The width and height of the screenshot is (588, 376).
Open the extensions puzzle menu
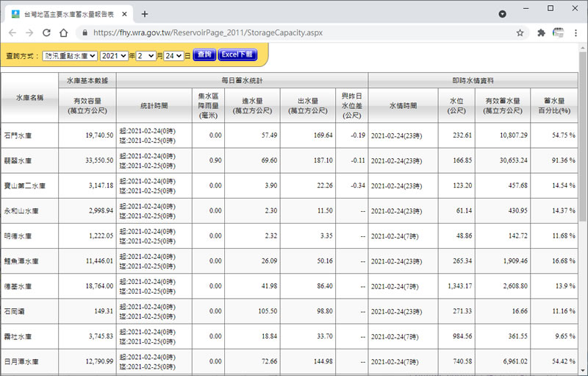(541, 33)
